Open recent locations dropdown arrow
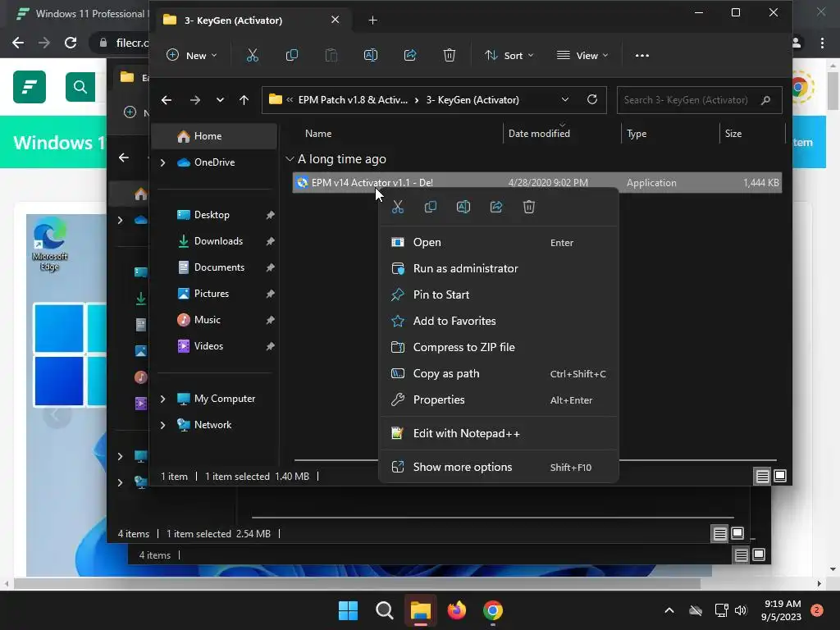 220,100
